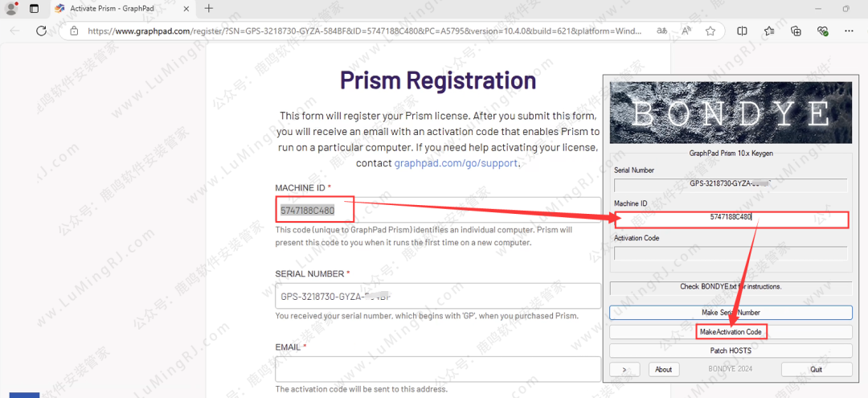This screenshot has width=868, height=398.
Task: Open the split screen icon
Action: pyautogui.click(x=742, y=31)
